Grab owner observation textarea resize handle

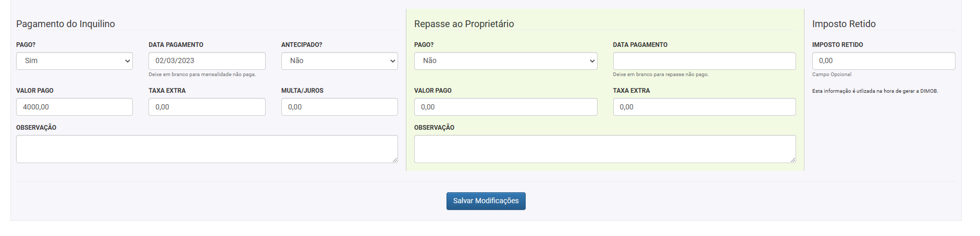tap(793, 160)
